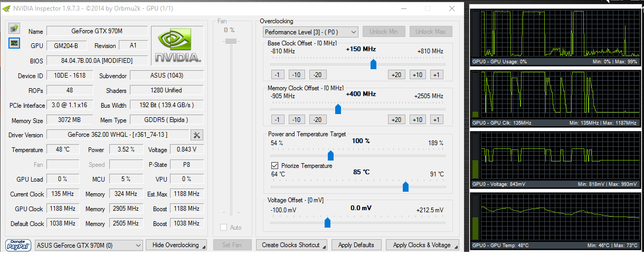Viewport: 644px width, 254px height.
Task: Increase memory clock by 1 MHz
Action: pos(435,120)
